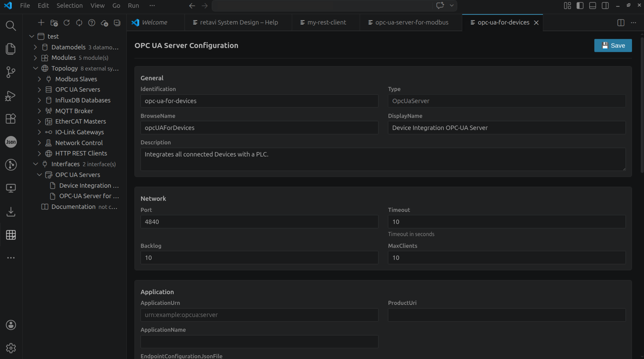Save the OPC UA Server Configuration
644x359 pixels.
click(613, 45)
